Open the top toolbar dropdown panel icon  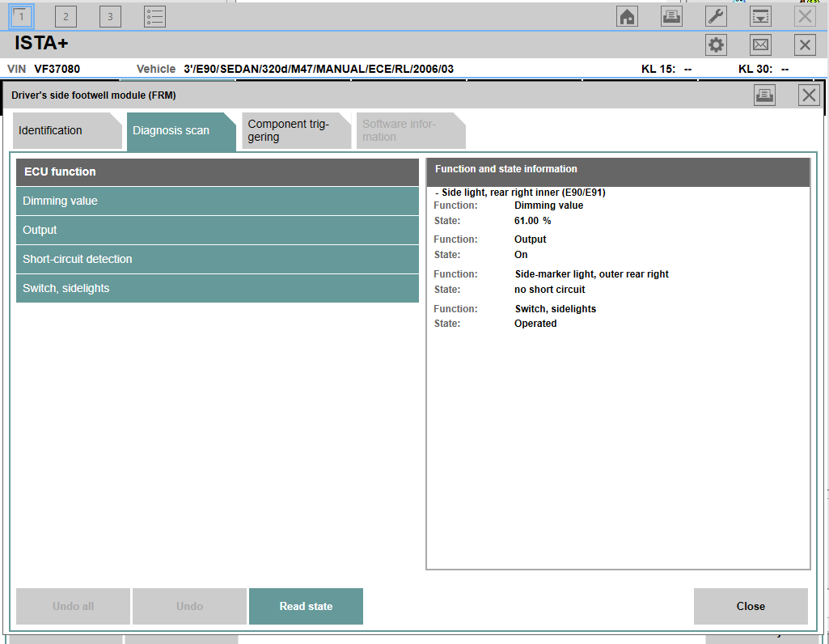760,16
